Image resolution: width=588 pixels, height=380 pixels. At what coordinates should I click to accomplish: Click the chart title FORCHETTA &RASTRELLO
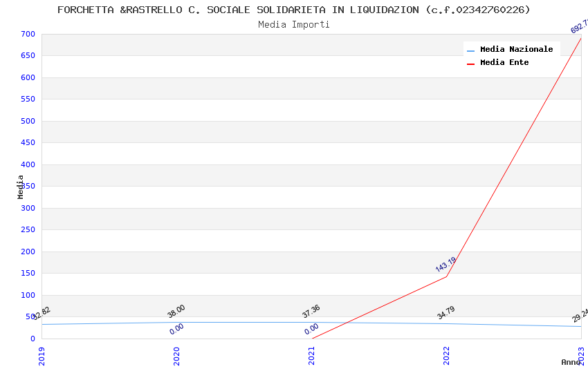coord(293,10)
